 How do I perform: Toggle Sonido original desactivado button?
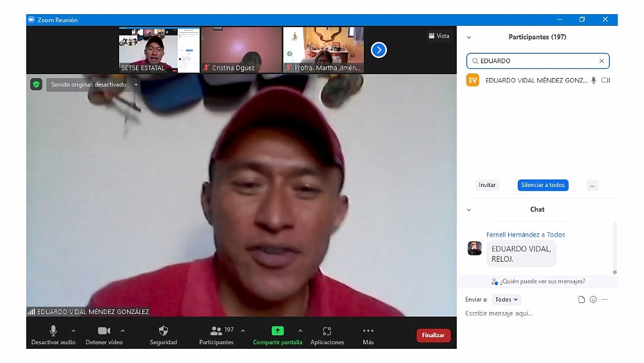tap(89, 84)
